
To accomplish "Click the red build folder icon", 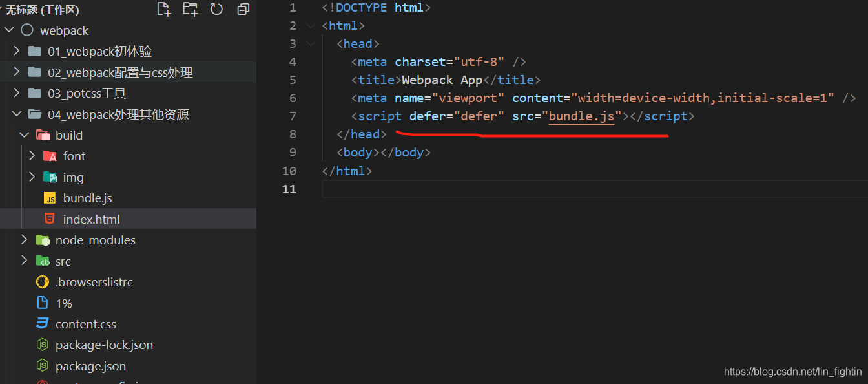I will (x=43, y=135).
